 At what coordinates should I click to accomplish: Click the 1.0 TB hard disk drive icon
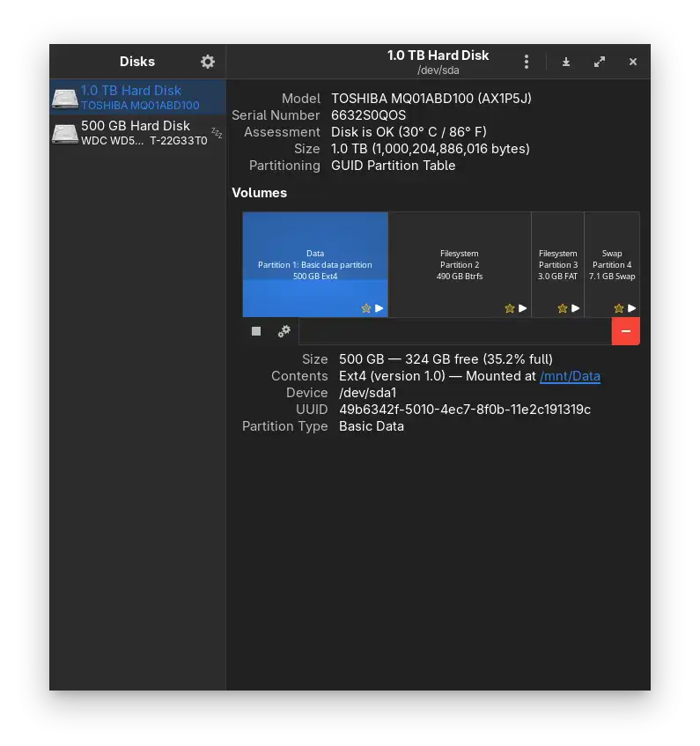pyautogui.click(x=64, y=98)
